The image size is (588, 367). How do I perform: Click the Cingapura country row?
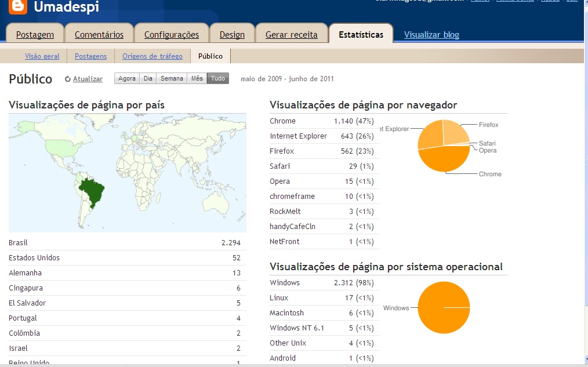(x=127, y=288)
